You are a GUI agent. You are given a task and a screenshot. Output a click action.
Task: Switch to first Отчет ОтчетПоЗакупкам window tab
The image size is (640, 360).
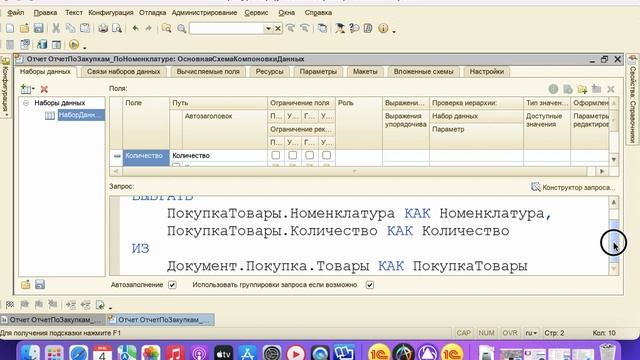[52, 320]
